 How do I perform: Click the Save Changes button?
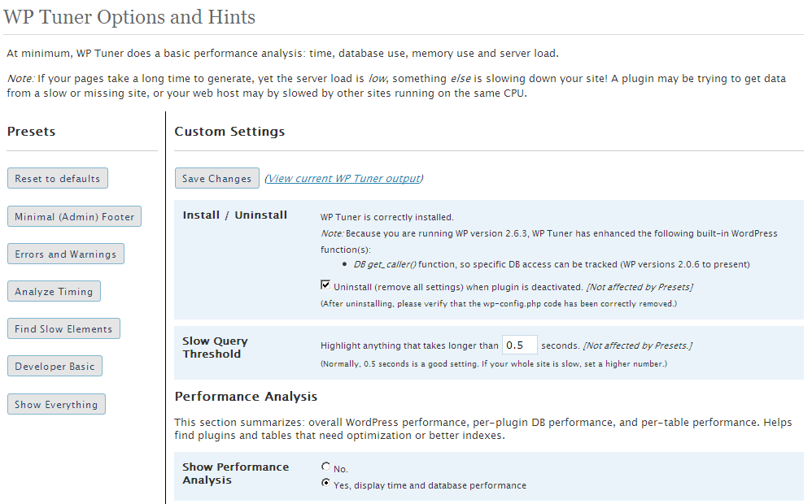point(217,178)
